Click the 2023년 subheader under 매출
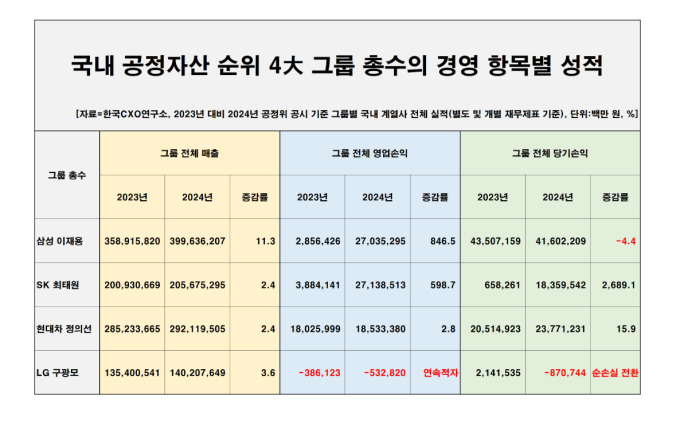The image size is (680, 423). tap(132, 197)
